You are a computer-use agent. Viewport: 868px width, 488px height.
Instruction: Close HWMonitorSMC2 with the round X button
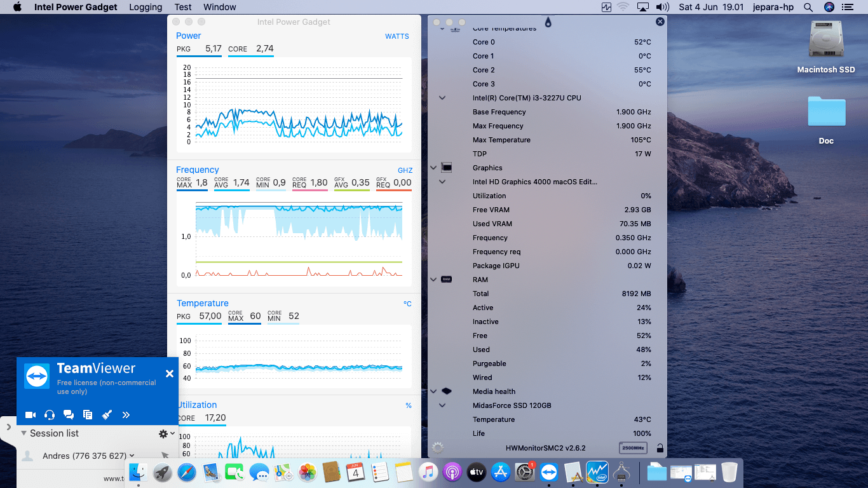pos(660,22)
